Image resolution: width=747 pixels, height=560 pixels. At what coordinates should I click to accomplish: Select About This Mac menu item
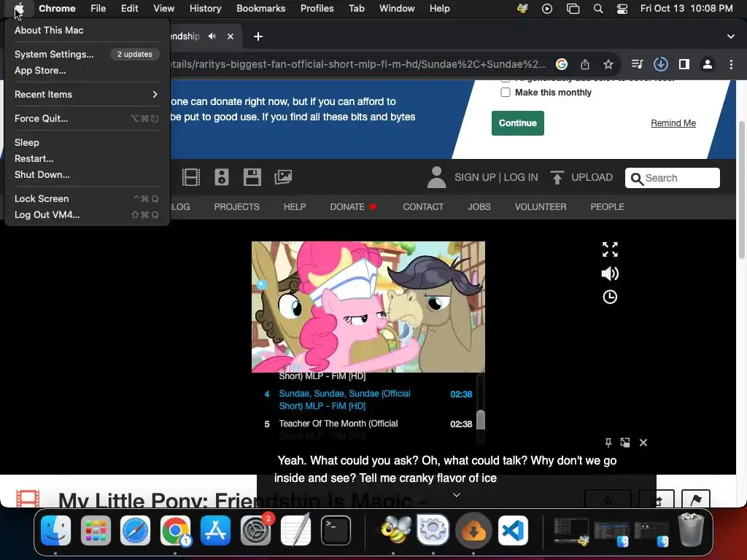pyautogui.click(x=88, y=30)
